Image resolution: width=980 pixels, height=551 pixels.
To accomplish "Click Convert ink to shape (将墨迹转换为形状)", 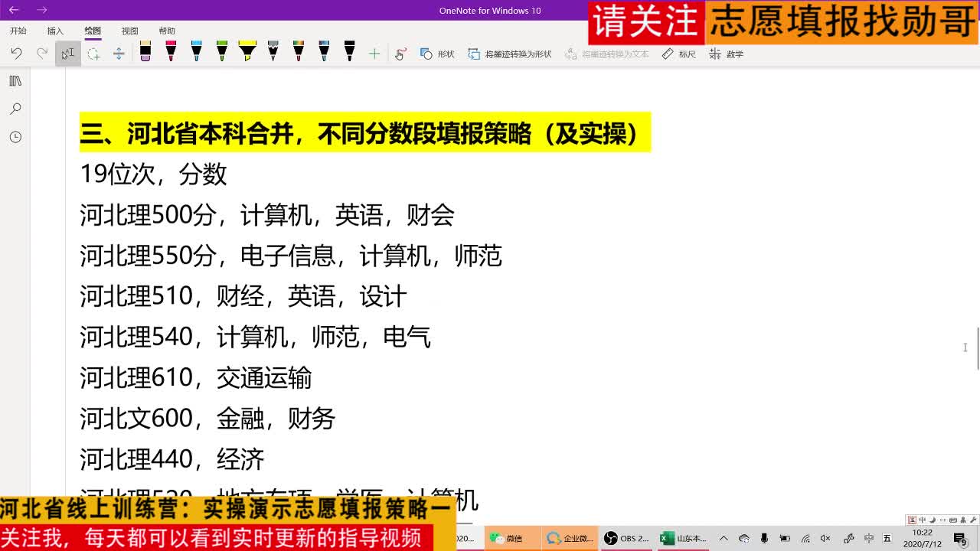I will point(510,54).
